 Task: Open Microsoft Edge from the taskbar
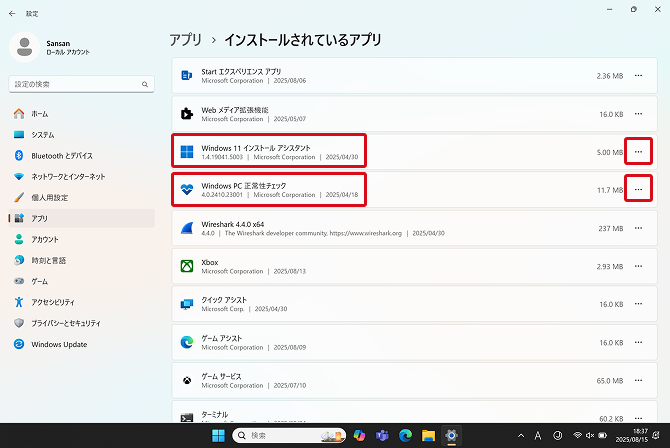coord(405,436)
